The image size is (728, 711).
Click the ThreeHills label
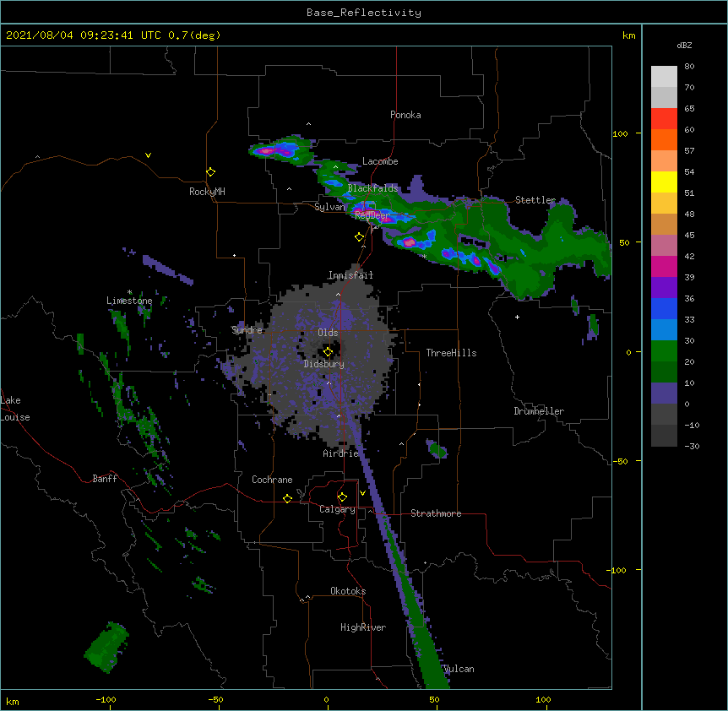pyautogui.click(x=451, y=353)
